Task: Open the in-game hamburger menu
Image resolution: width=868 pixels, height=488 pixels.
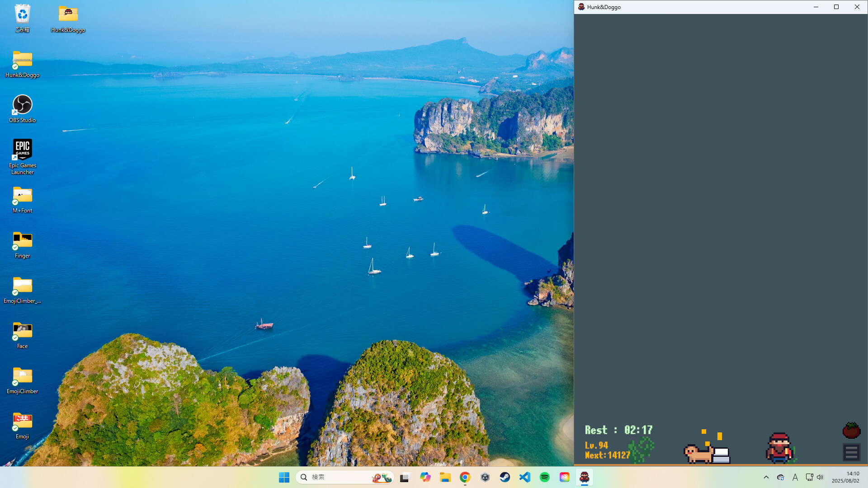Action: tap(851, 452)
